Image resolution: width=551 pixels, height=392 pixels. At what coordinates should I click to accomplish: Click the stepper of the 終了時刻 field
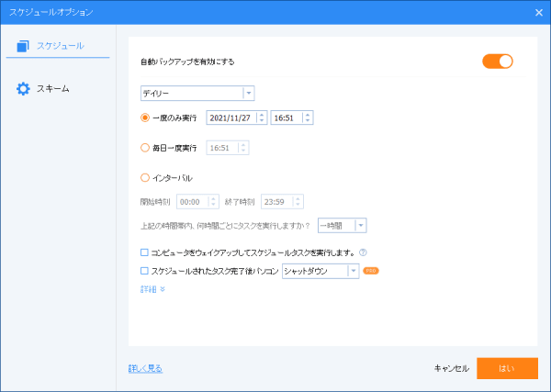pos(298,202)
